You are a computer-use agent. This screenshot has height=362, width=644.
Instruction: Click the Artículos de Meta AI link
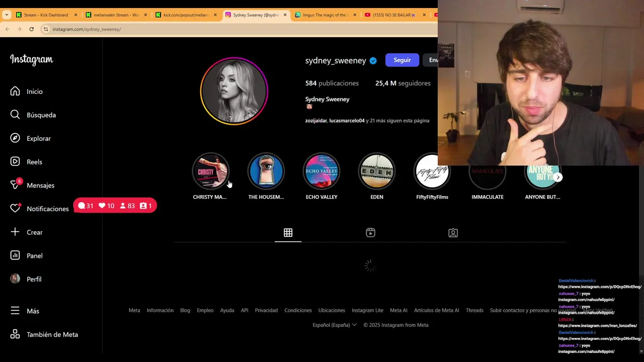(436, 310)
